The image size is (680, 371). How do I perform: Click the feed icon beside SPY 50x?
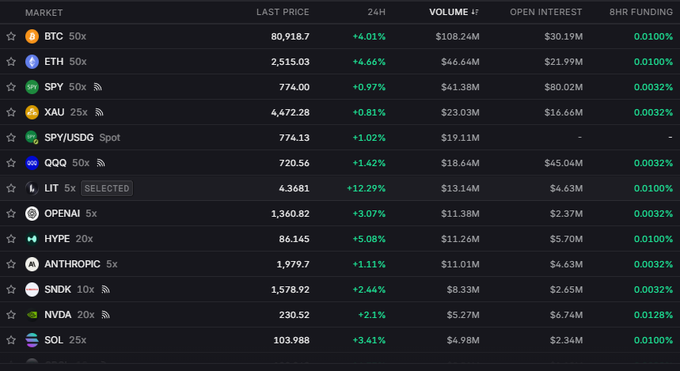(x=98, y=87)
